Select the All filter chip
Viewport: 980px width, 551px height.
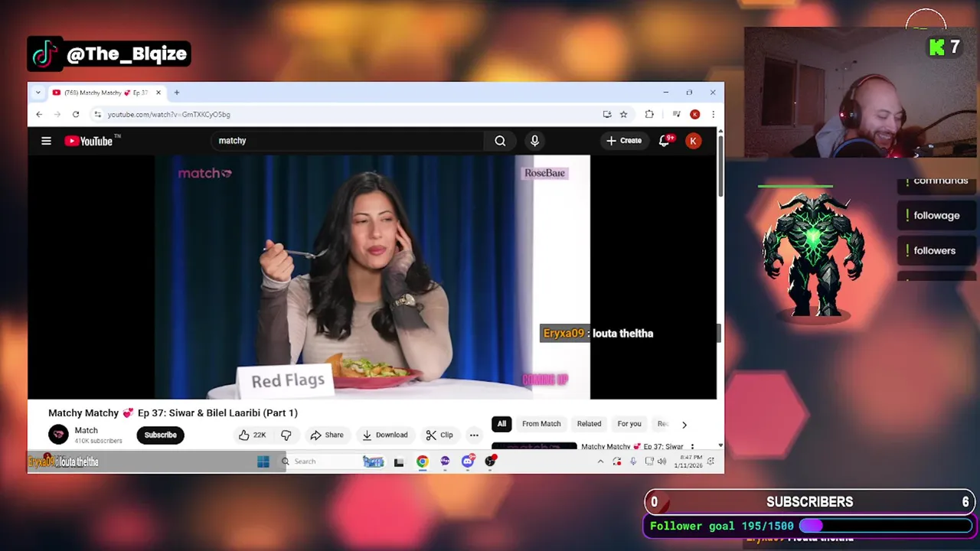[501, 424]
